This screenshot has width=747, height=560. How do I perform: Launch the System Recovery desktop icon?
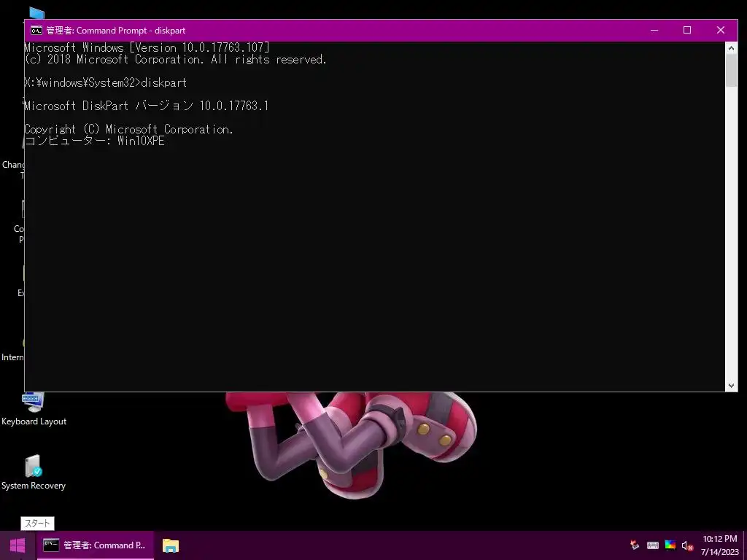[x=34, y=472]
